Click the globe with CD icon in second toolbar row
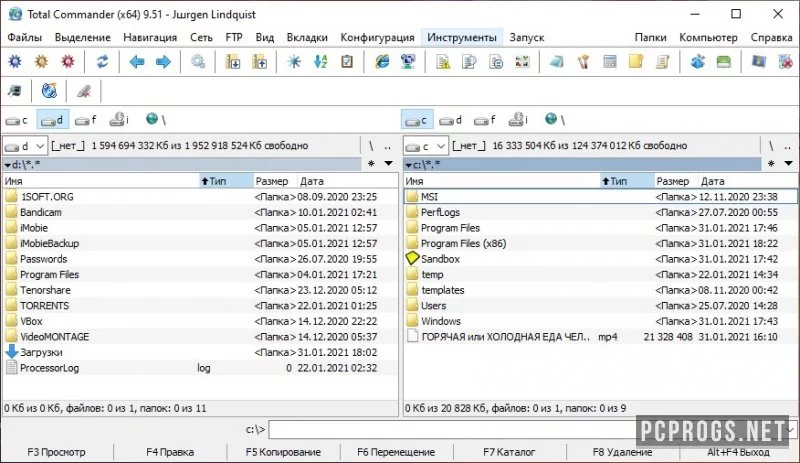Screen dimensions: 800x463 (x=49, y=91)
